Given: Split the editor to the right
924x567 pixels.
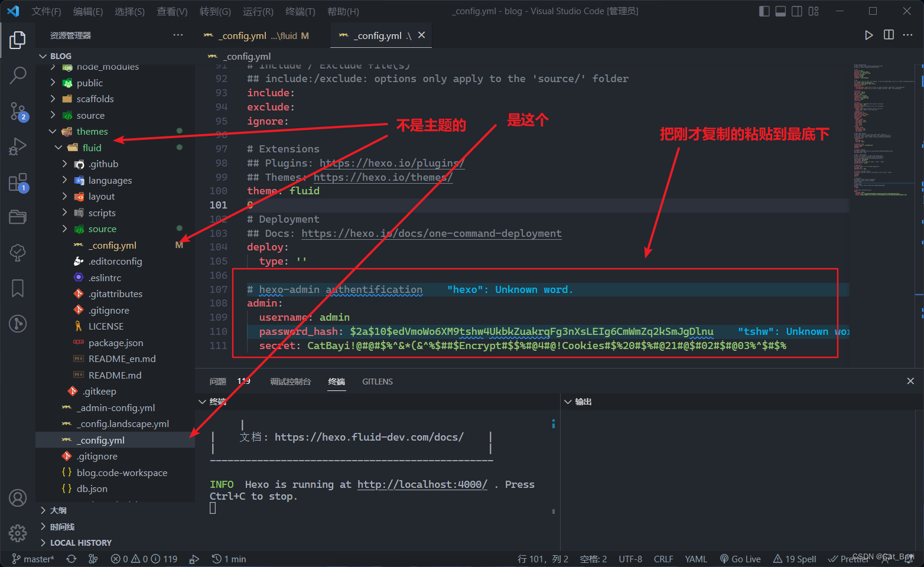Looking at the screenshot, I should coord(889,35).
